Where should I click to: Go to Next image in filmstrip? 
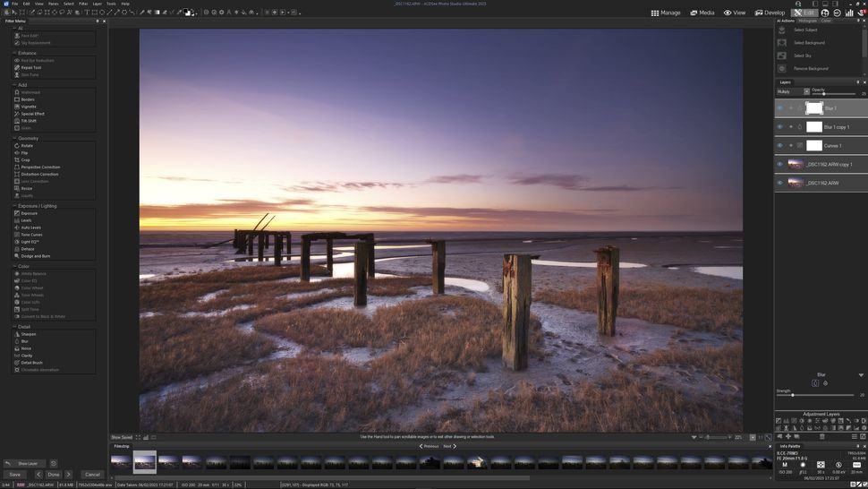(x=450, y=446)
